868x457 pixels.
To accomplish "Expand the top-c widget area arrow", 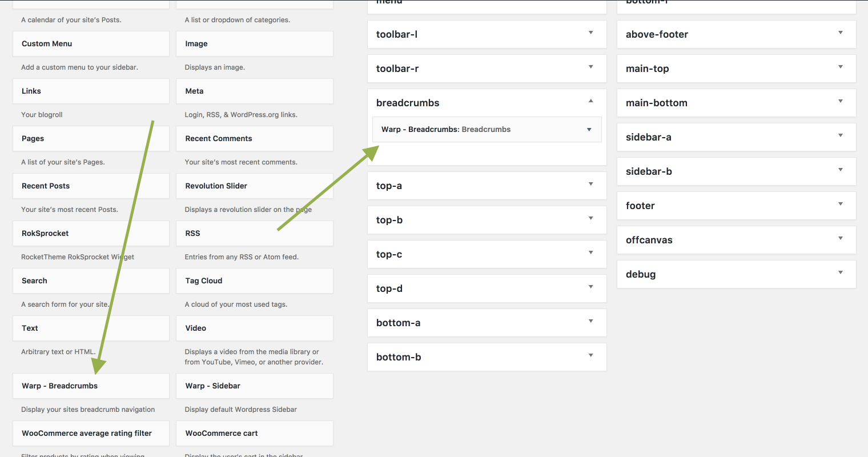I will 591,252.
